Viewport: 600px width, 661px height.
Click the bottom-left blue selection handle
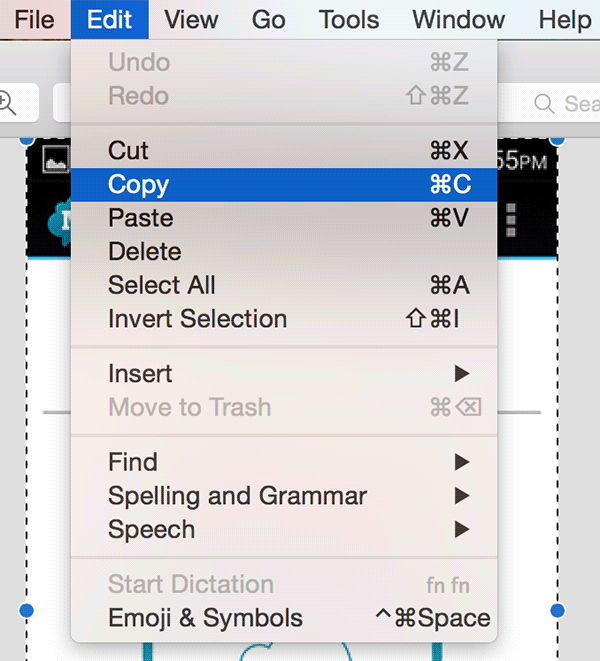pyautogui.click(x=26, y=609)
